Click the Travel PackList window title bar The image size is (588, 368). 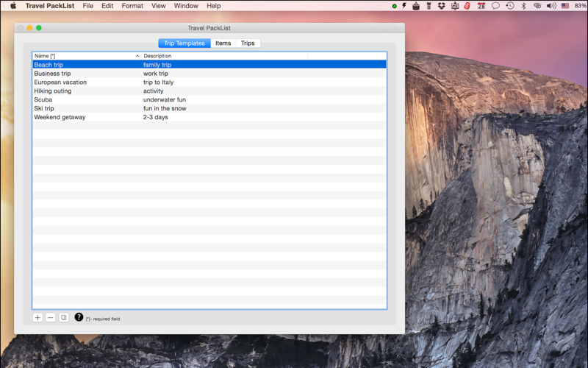[209, 28]
